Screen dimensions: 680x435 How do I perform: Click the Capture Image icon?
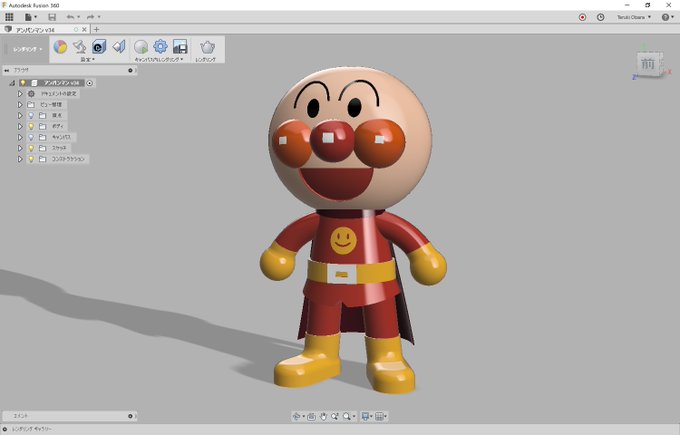(x=180, y=47)
